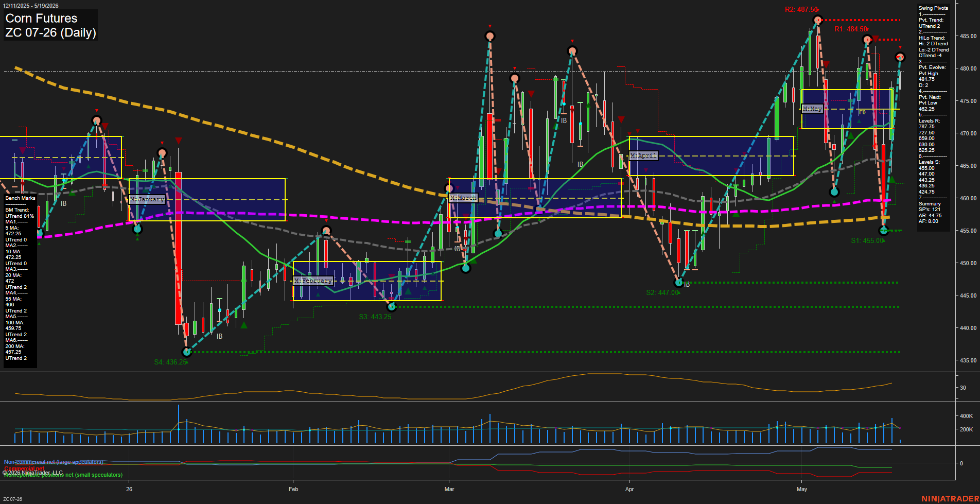Click the R1: 484.50 resistance label

850,29
